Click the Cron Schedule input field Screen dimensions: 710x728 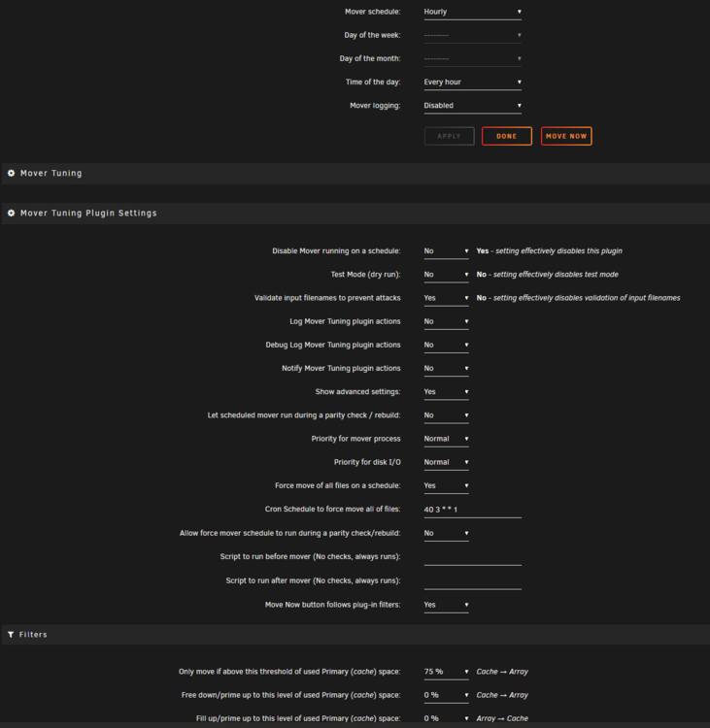(x=472, y=510)
